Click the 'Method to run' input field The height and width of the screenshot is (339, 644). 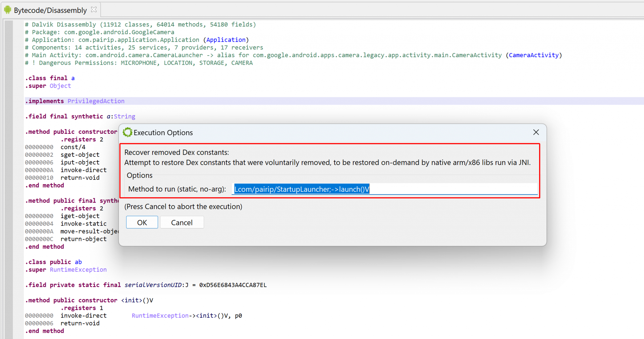(x=440, y=189)
